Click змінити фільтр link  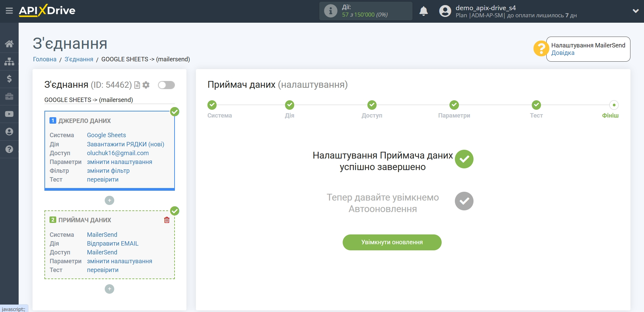(x=108, y=171)
